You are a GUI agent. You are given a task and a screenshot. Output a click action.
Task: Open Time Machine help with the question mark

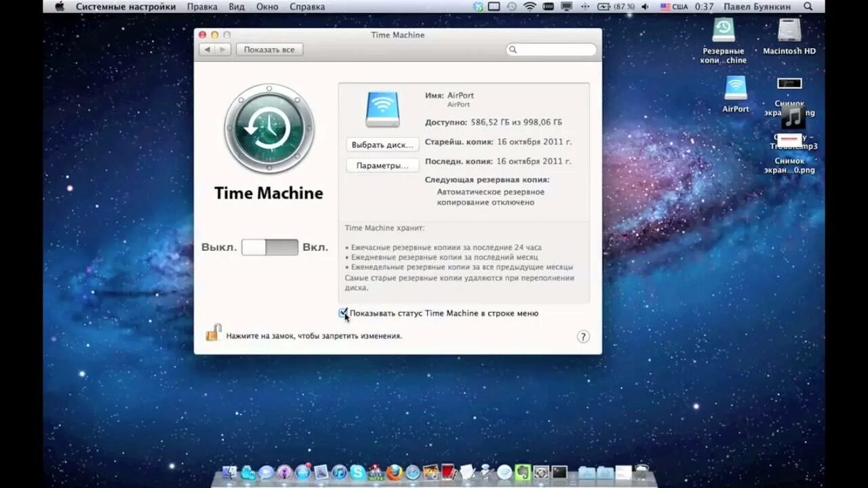[x=583, y=337]
